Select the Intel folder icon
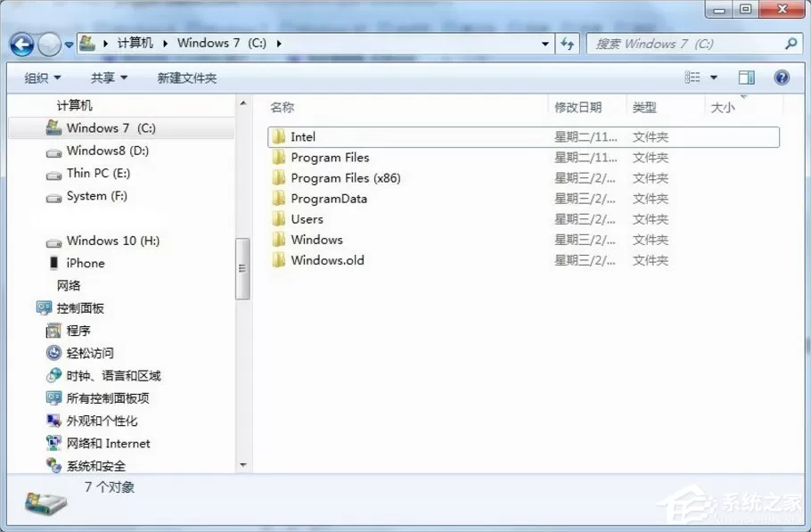This screenshot has width=811, height=532. 279,136
